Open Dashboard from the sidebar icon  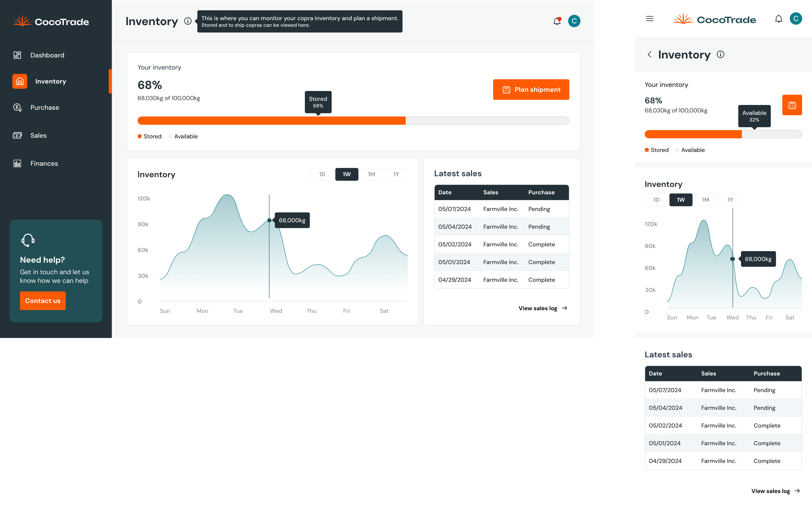pos(17,55)
